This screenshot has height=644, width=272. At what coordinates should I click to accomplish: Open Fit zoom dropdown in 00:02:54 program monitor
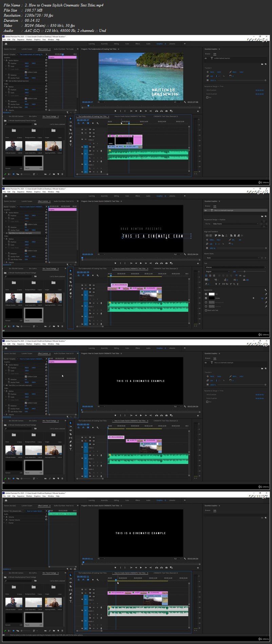click(101, 102)
